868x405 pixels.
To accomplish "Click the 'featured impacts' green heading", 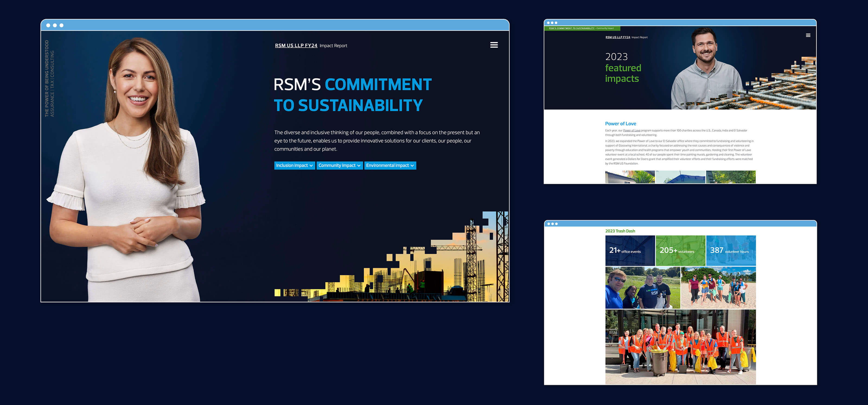I will [623, 73].
